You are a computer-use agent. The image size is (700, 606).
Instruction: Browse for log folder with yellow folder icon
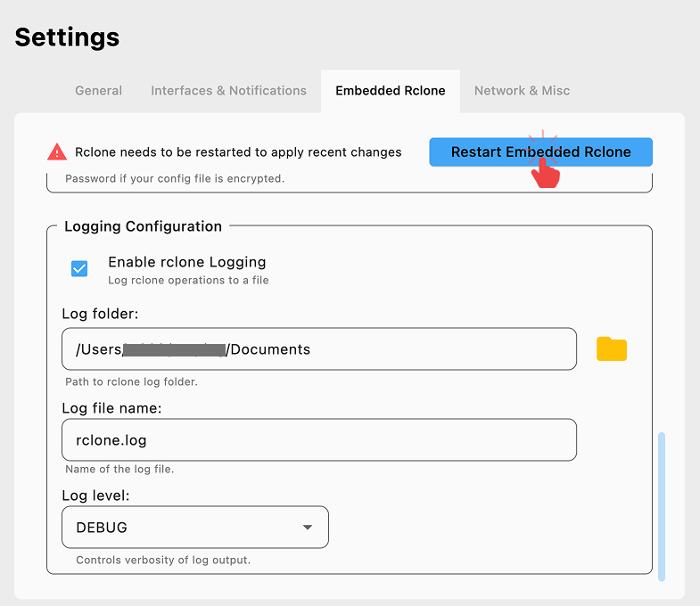(612, 349)
